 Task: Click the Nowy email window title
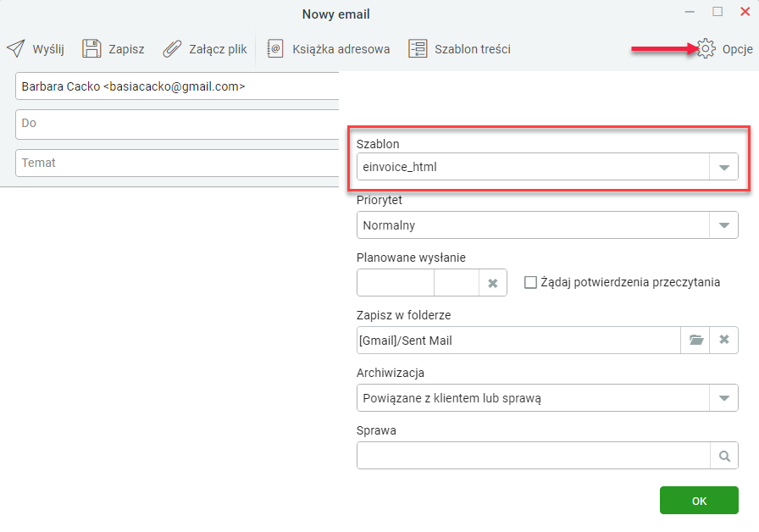pyautogui.click(x=336, y=14)
